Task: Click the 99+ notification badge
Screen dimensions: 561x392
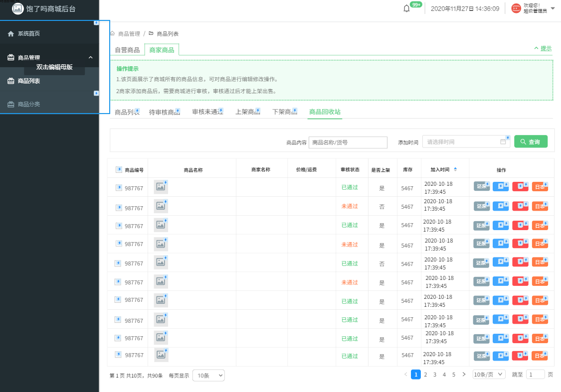Action: [x=416, y=4]
